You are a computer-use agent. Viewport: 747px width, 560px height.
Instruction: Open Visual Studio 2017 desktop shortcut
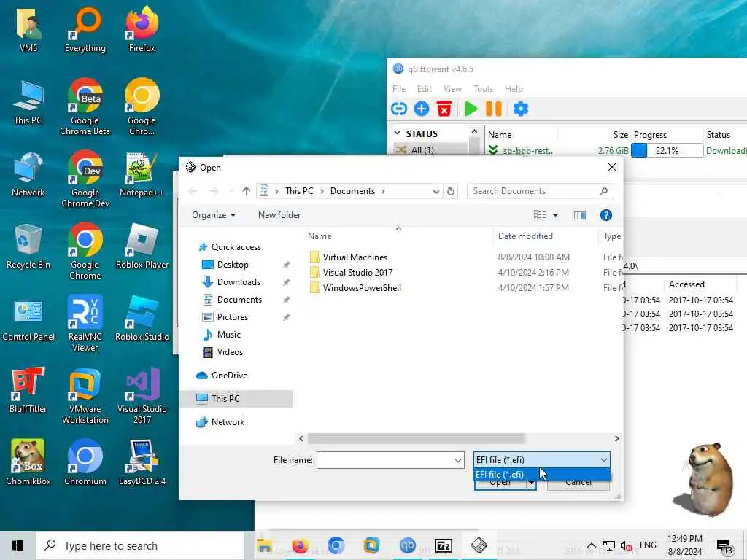coord(142,395)
